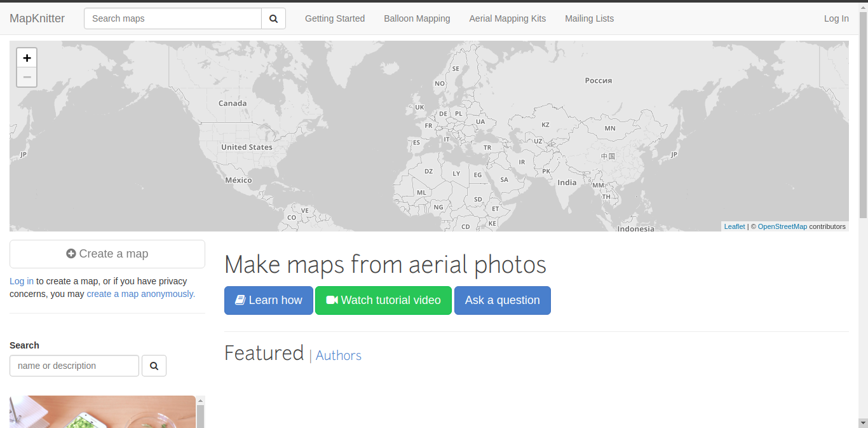Open the Leaflet attribution link
868x428 pixels.
735,226
